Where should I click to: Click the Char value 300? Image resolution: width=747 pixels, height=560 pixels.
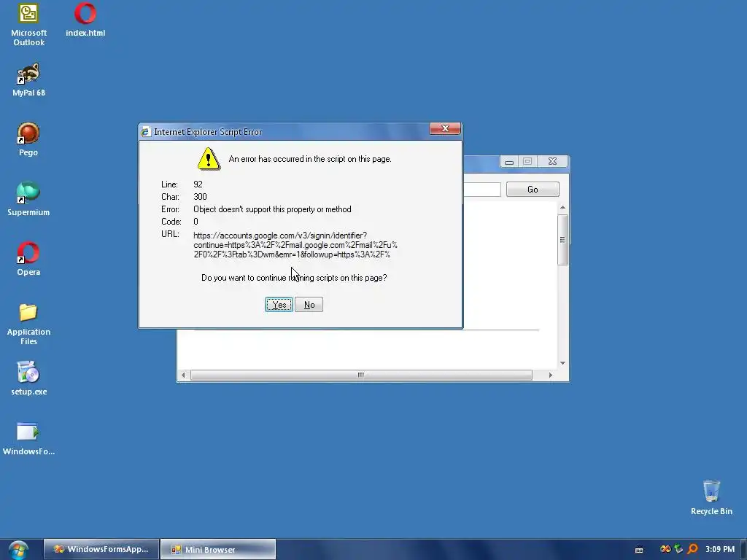pyautogui.click(x=200, y=197)
